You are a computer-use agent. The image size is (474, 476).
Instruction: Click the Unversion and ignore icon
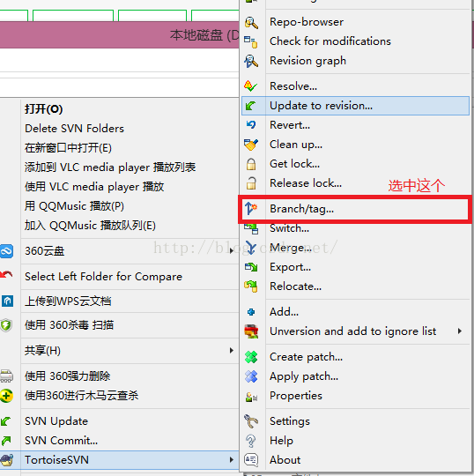coord(251,331)
